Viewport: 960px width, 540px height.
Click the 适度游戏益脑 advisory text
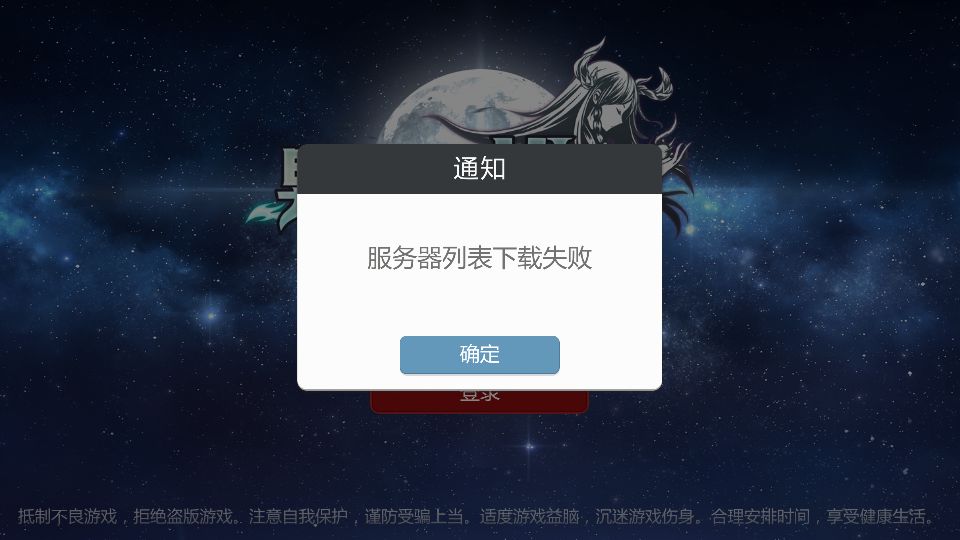(530, 516)
